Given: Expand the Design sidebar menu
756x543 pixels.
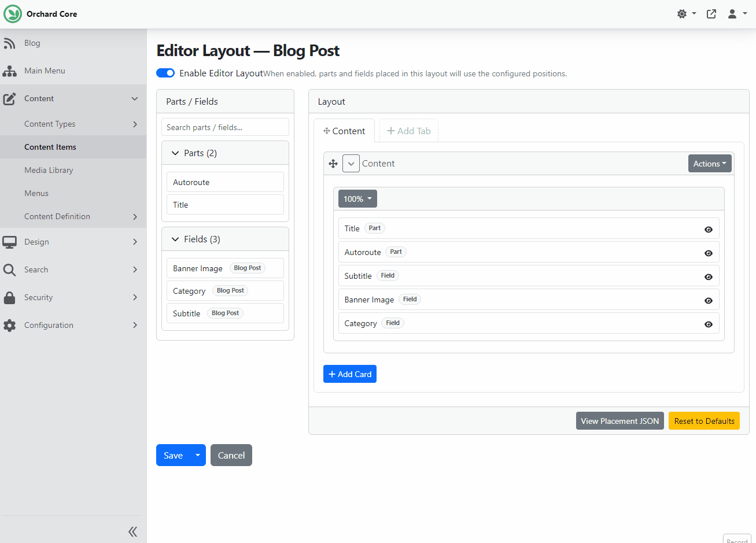Looking at the screenshot, I should click(x=135, y=242).
